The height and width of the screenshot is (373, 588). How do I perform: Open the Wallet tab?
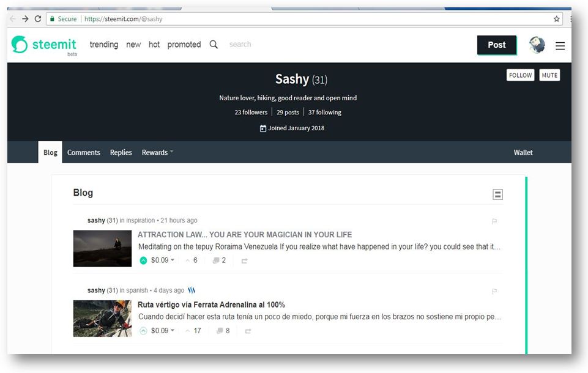523,152
